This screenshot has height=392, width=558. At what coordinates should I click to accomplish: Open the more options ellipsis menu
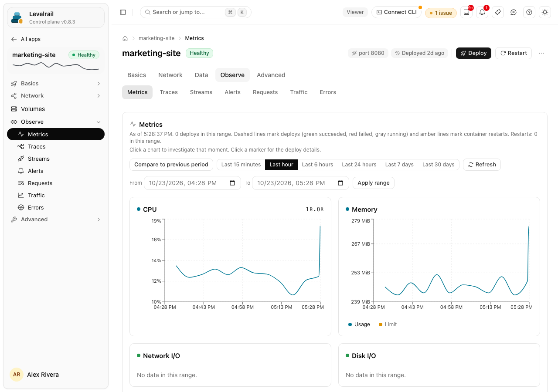coord(541,53)
